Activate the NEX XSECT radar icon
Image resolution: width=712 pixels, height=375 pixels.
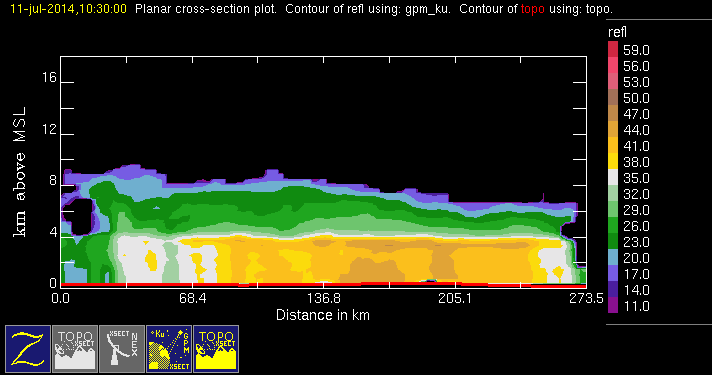(x=122, y=349)
